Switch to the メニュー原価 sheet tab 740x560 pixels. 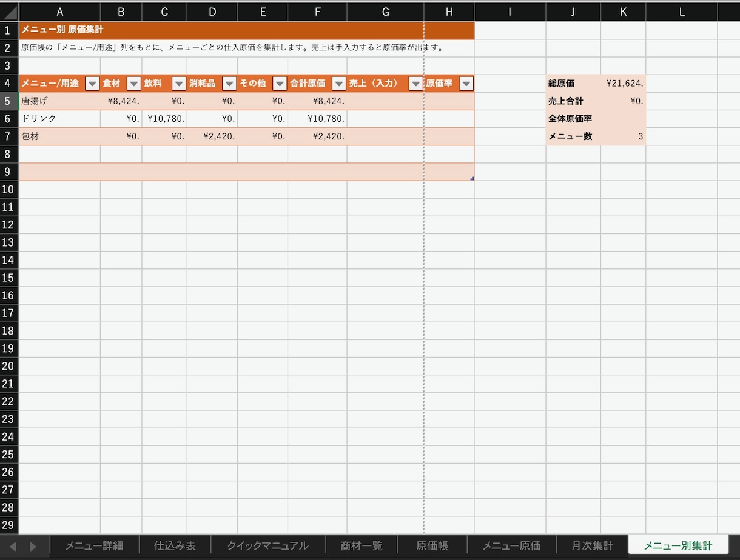(x=511, y=545)
